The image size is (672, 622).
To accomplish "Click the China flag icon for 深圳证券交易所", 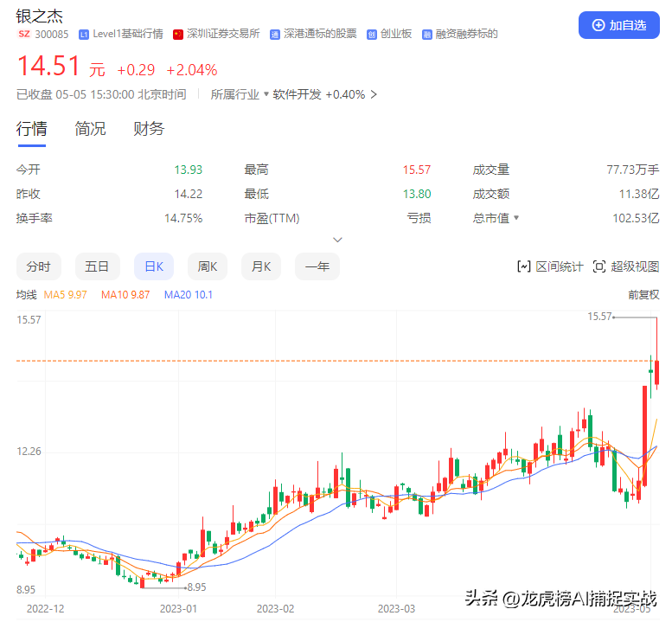I will pos(178,35).
